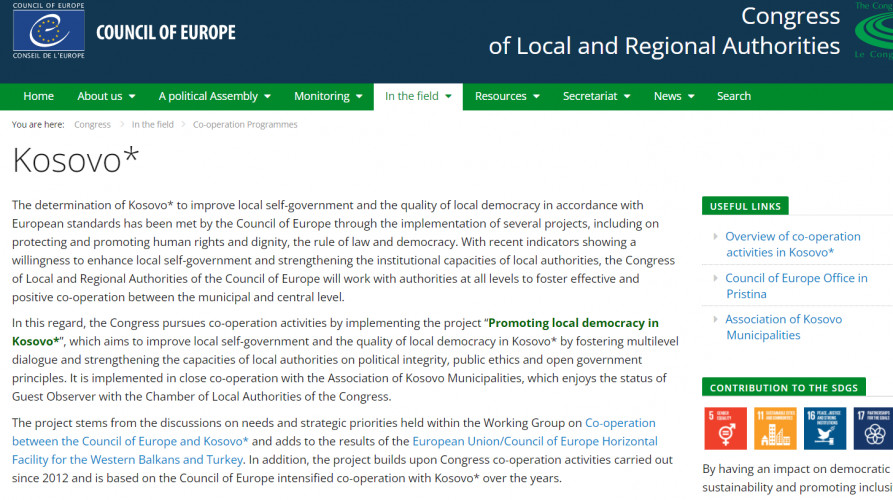Click the COUNCIL OF EUROPE header text
This screenshot has height=500, width=893.
pyautogui.click(x=166, y=32)
